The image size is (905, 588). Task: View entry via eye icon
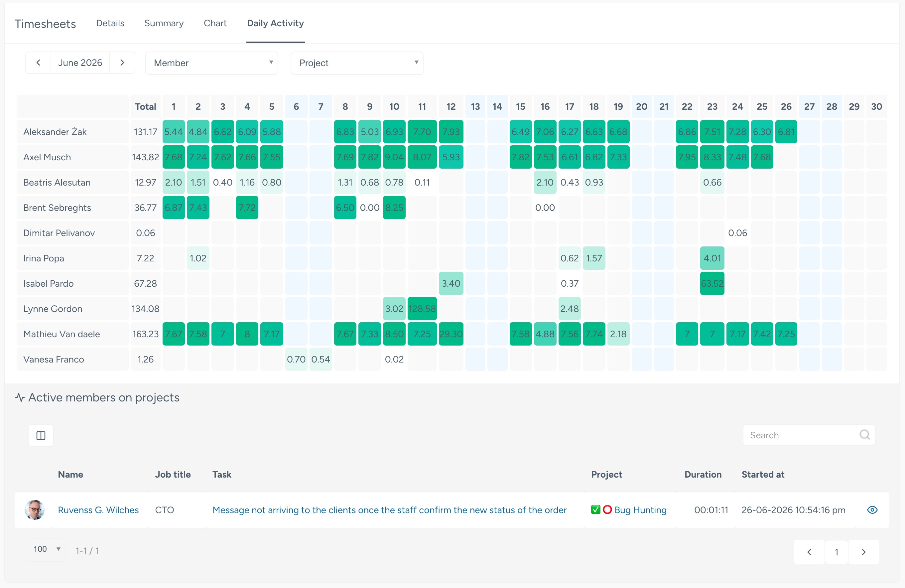(x=872, y=510)
